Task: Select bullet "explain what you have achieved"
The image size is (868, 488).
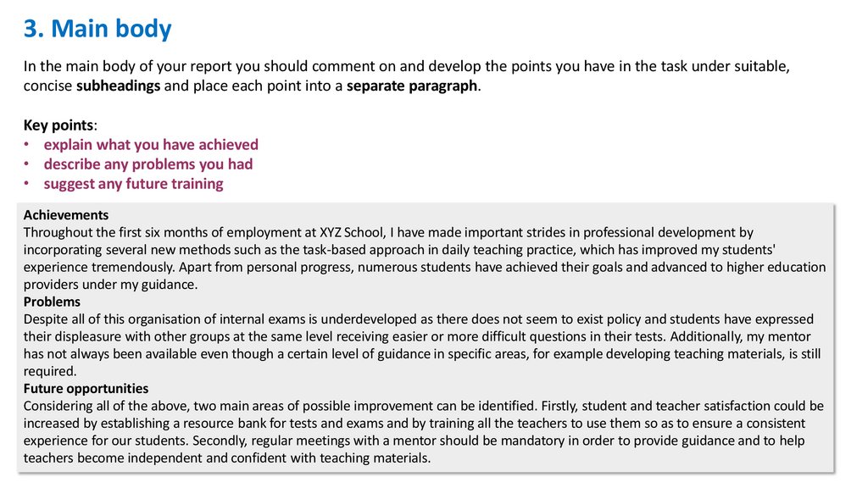Action: point(151,145)
